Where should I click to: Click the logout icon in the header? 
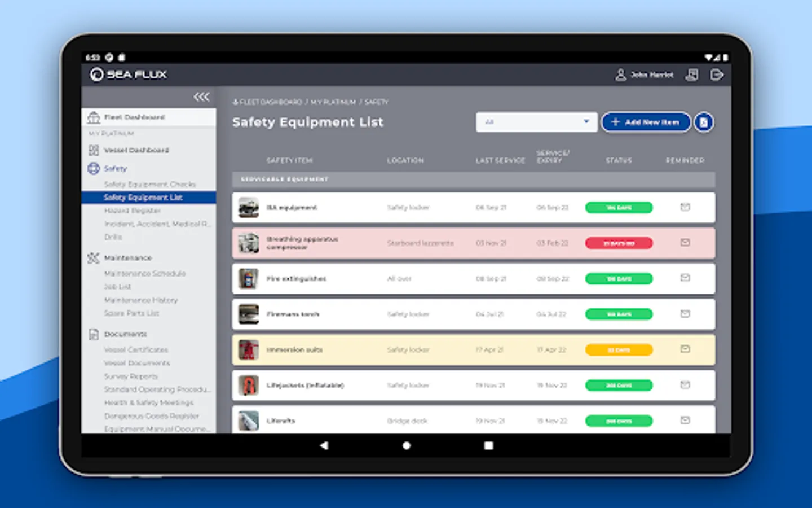point(717,75)
